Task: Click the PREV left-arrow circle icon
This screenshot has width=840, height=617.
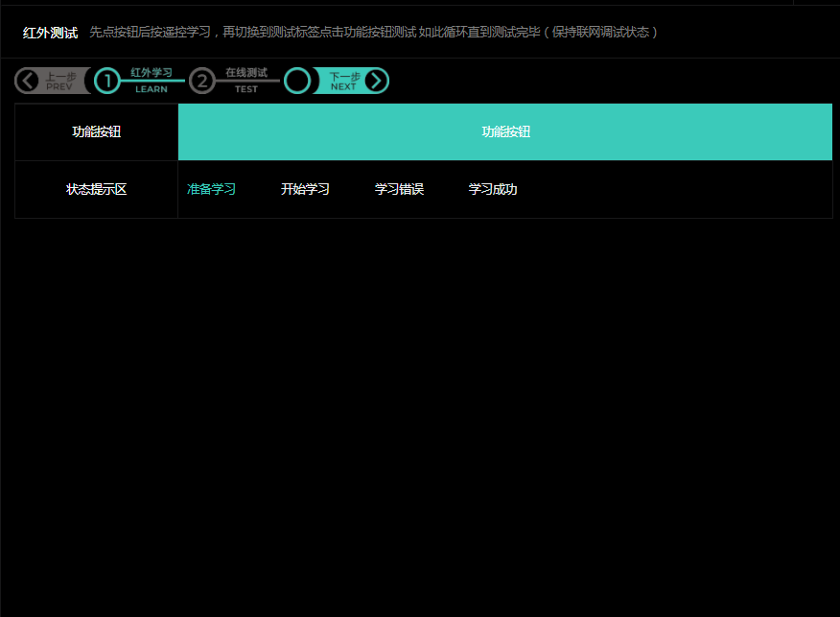Action: [28, 81]
